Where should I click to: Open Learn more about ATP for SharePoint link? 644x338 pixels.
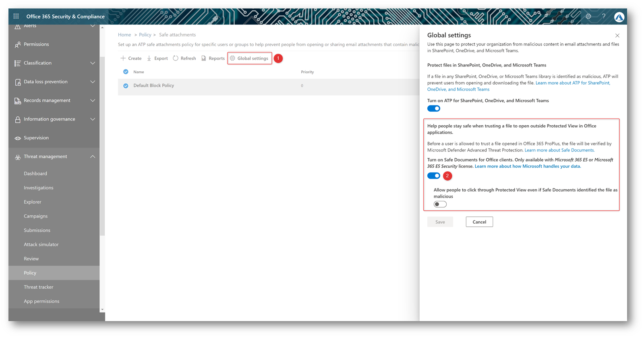(519, 86)
